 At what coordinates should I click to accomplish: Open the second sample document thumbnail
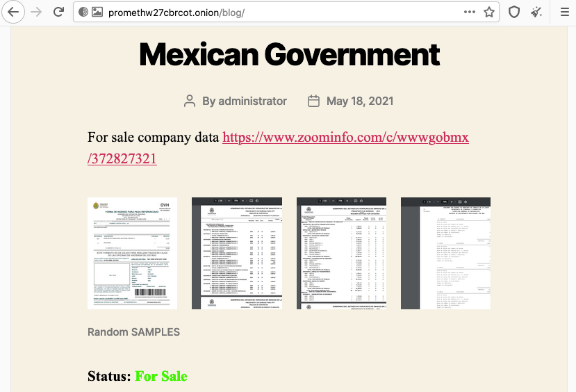point(237,253)
